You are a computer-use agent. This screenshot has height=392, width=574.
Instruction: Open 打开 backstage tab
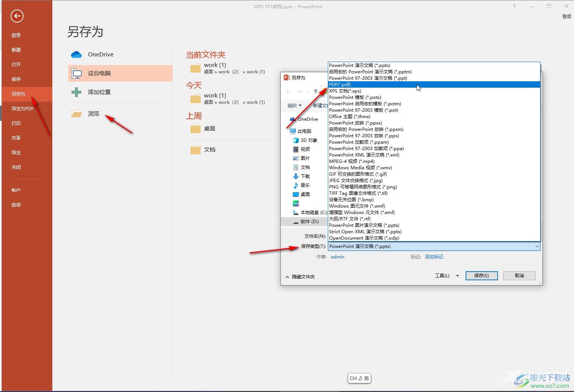coord(27,65)
